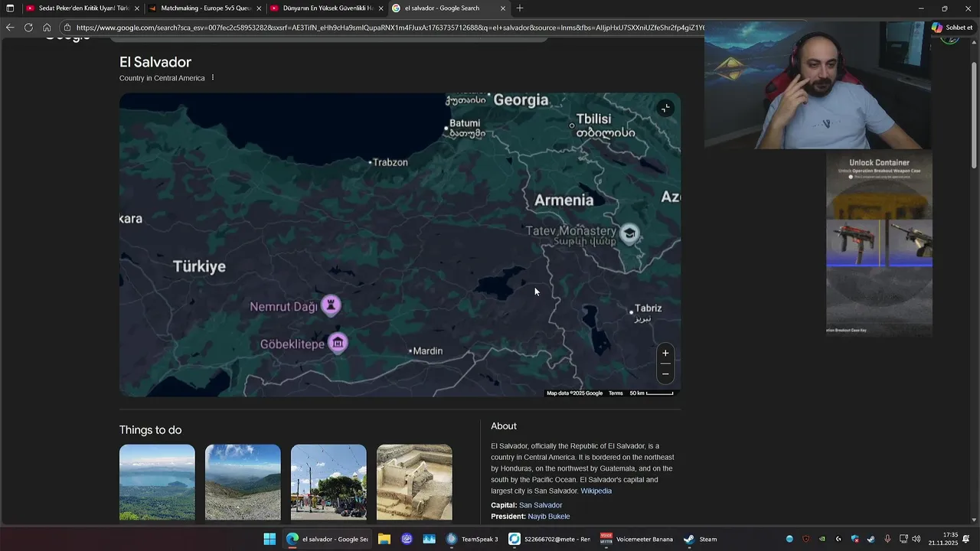Open the town plaza thumbnail
This screenshot has width=980, height=551.
tap(328, 482)
